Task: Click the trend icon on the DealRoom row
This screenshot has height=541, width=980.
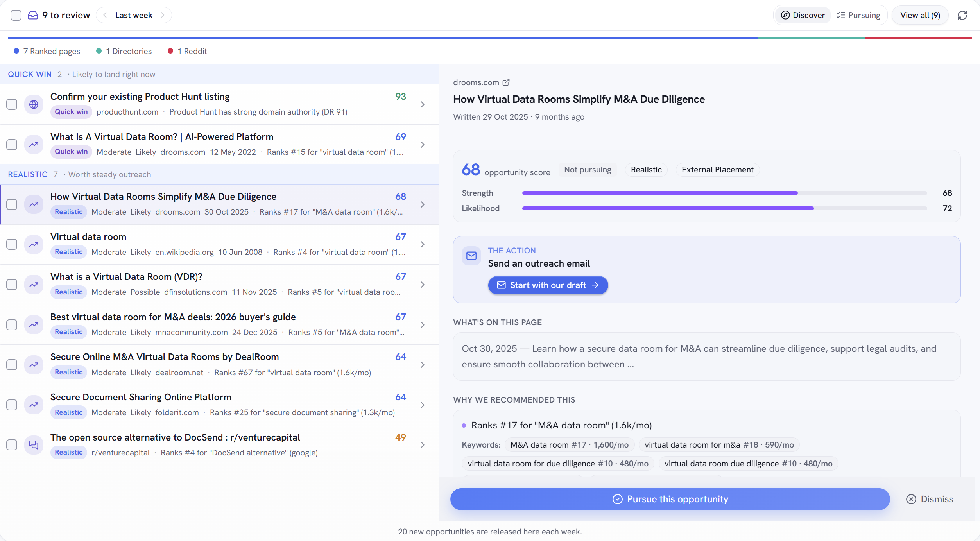Action: 34,365
